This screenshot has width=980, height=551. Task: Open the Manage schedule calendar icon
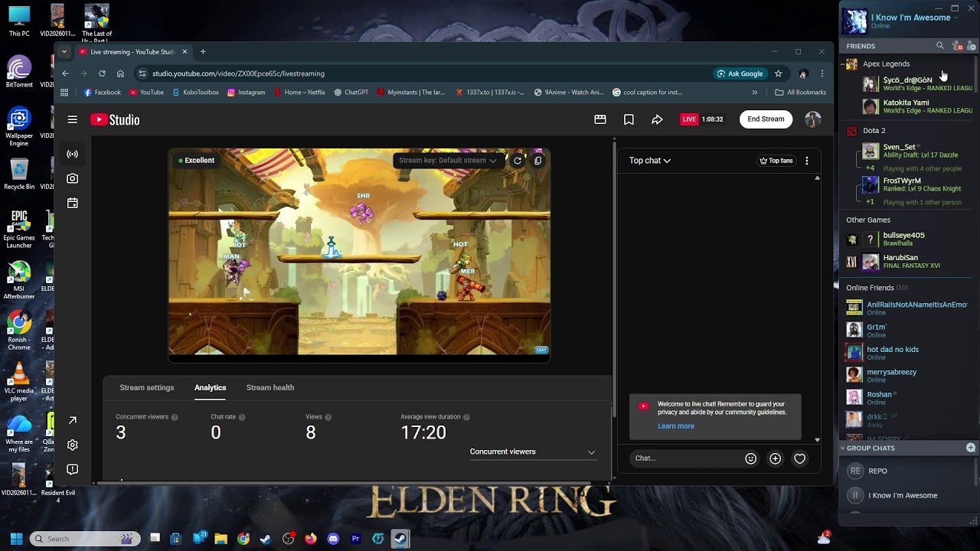(x=73, y=203)
